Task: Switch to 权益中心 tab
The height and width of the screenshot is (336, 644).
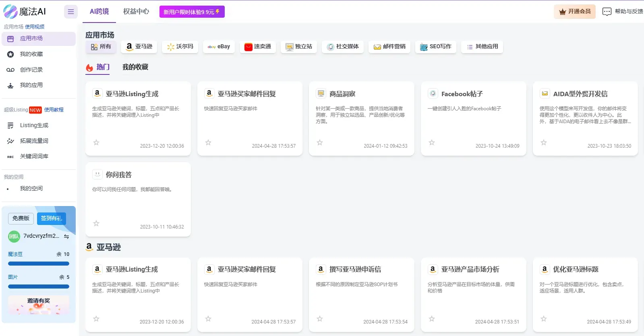Action: 136,11
